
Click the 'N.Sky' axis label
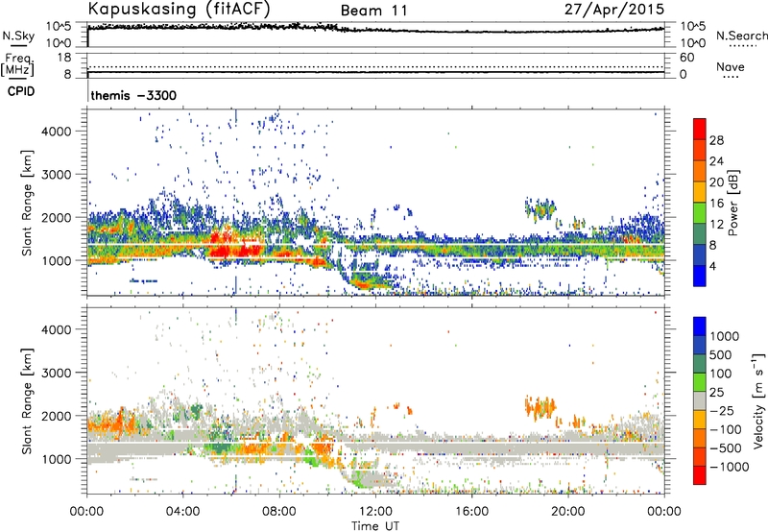coord(18,36)
